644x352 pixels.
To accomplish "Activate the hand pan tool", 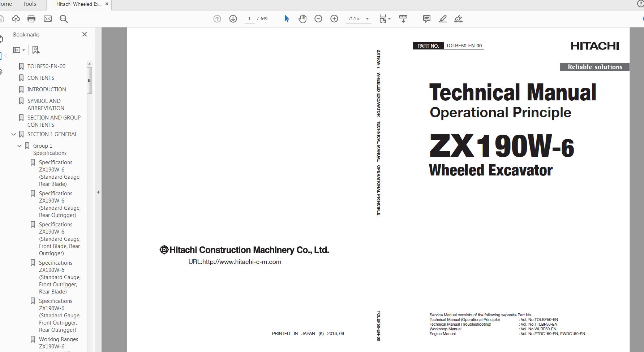I will [302, 19].
